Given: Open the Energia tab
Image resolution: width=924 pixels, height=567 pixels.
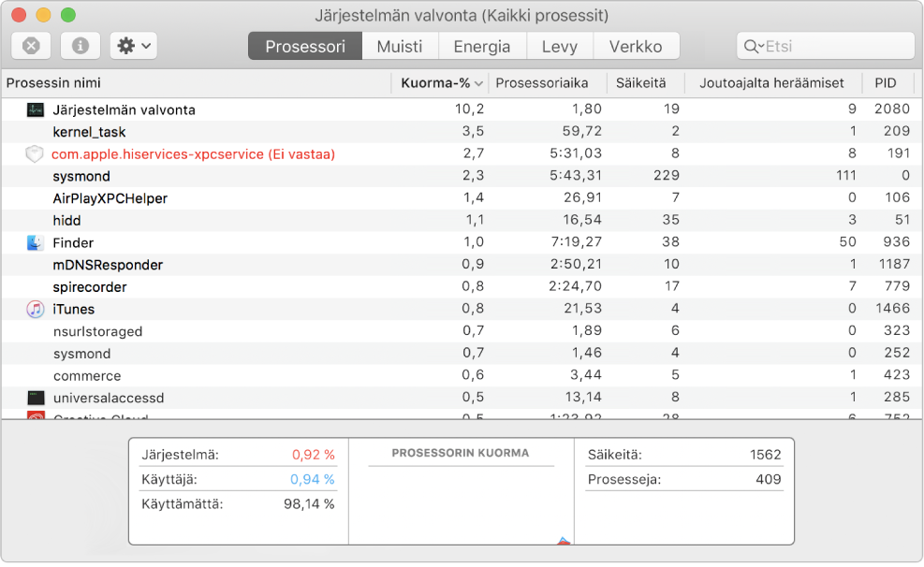Looking at the screenshot, I should click(x=482, y=47).
